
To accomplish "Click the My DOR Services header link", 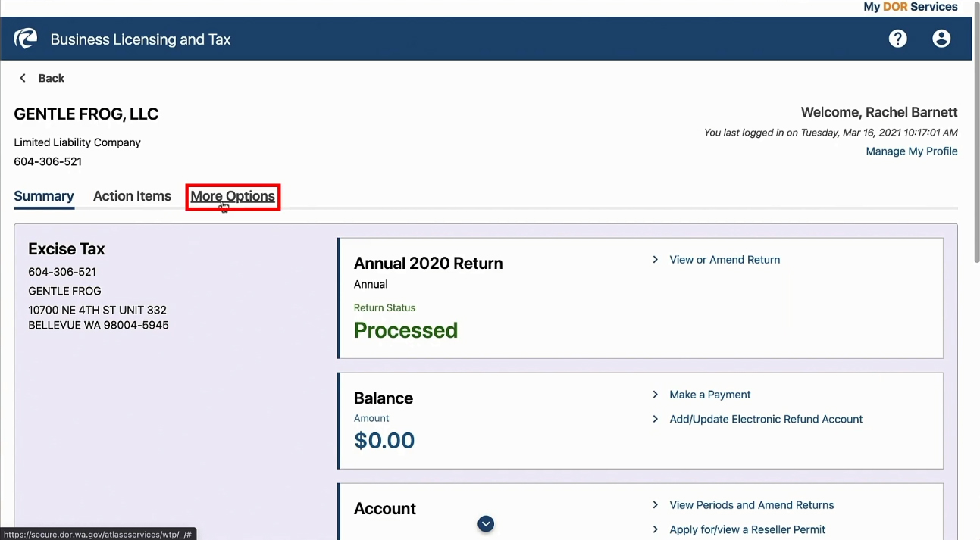I will point(910,7).
